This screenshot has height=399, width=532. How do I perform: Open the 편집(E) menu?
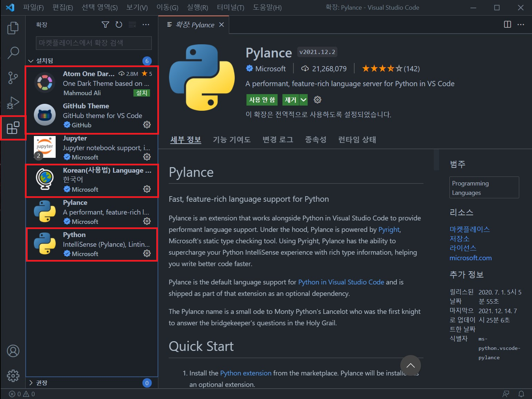point(63,7)
